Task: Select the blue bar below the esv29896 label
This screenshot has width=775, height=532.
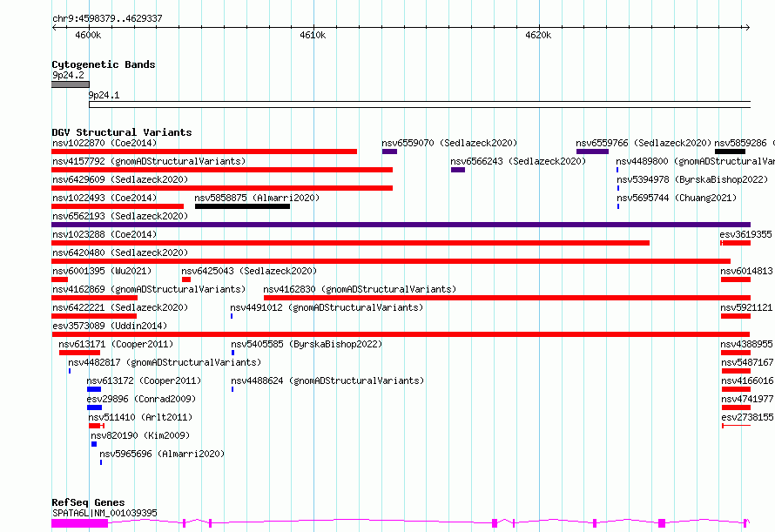Action: [94, 407]
